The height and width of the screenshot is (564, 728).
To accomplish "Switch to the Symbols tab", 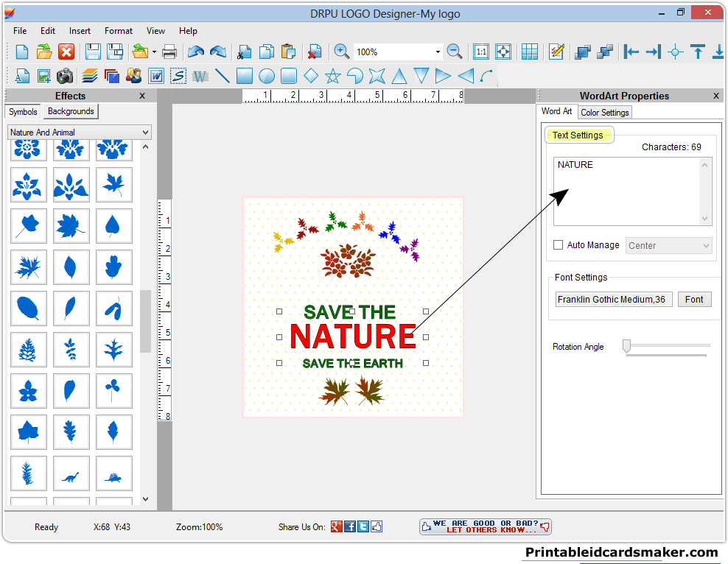I will pyautogui.click(x=23, y=112).
